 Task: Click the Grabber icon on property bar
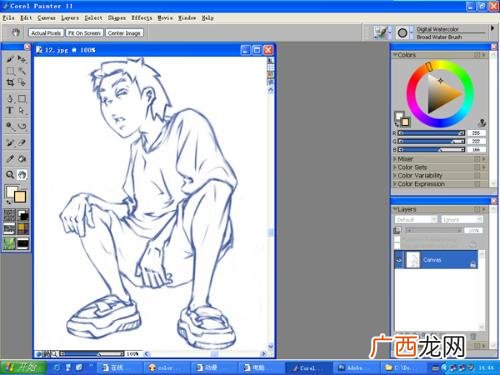(x=15, y=32)
